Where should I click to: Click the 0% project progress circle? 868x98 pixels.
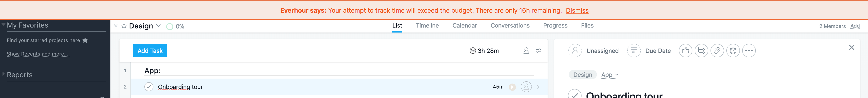click(x=170, y=27)
